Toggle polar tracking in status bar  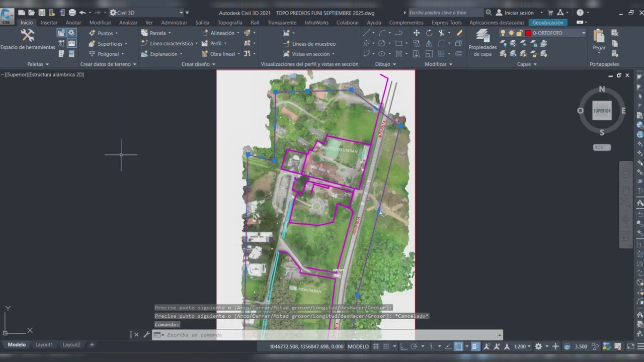click(414, 346)
